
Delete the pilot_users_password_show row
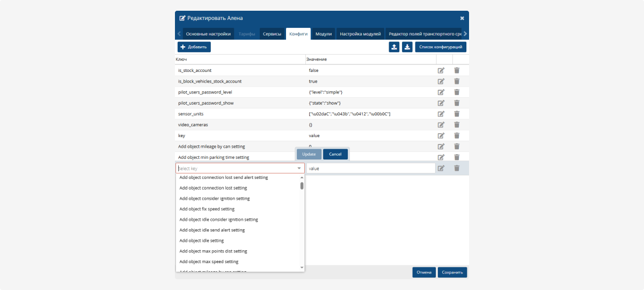point(457,103)
